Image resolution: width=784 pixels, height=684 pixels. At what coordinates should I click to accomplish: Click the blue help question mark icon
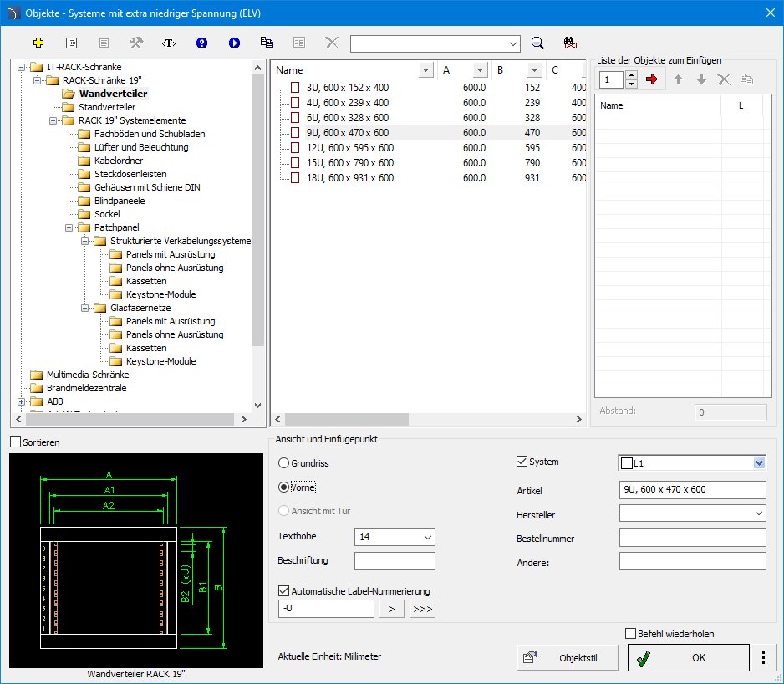[x=201, y=43]
